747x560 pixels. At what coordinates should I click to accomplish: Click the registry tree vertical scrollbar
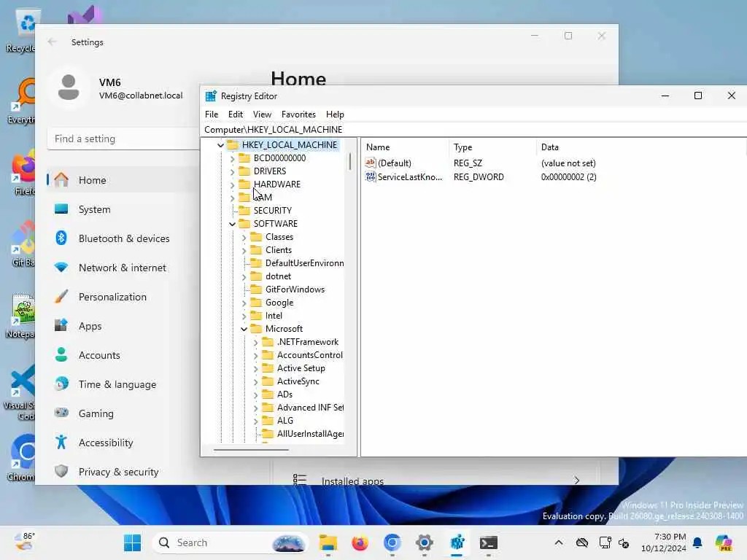pos(350,161)
